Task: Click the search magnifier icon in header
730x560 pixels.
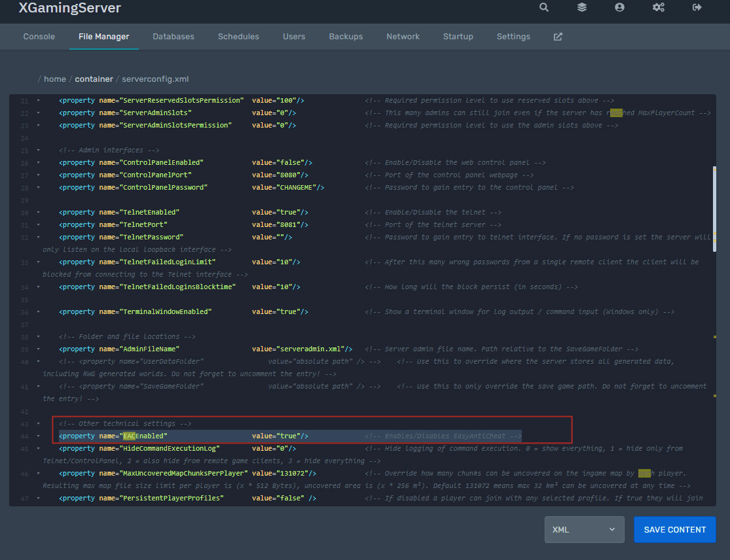Action: [x=544, y=8]
